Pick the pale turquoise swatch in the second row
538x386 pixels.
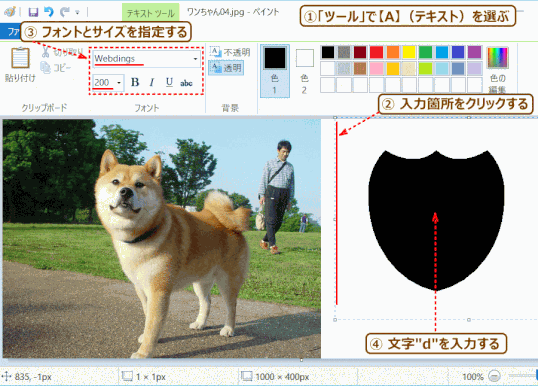(x=442, y=69)
